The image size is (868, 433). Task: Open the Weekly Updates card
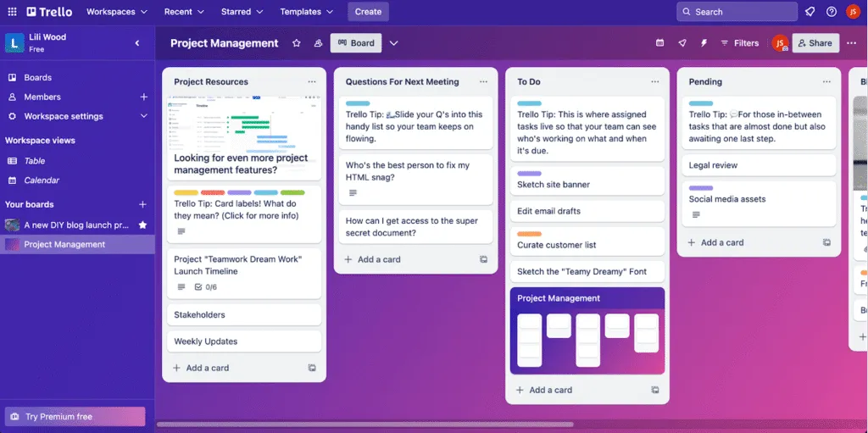(244, 341)
